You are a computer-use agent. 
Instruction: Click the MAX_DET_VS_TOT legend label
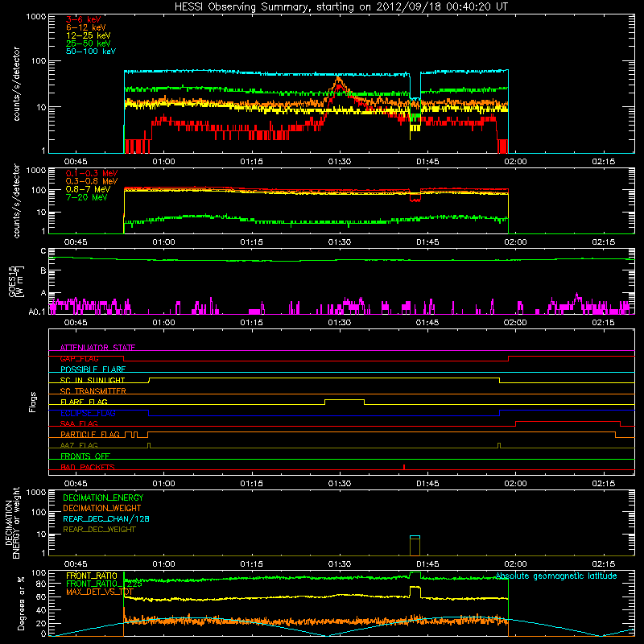100,592
